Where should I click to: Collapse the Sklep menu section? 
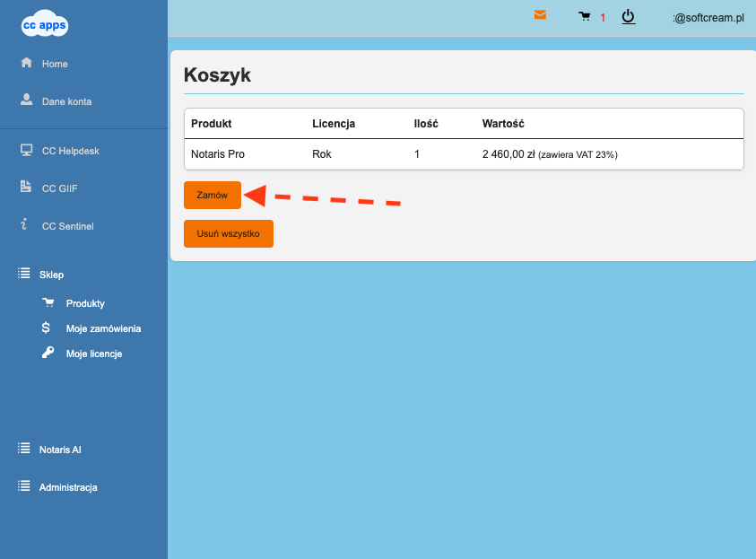click(x=51, y=275)
